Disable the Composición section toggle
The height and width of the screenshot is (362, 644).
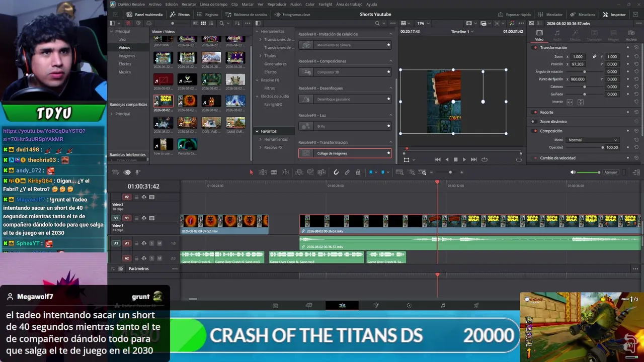[535, 131]
